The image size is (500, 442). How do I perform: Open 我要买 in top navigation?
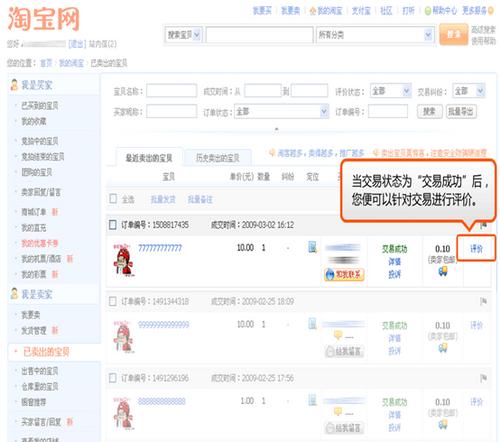tap(262, 11)
